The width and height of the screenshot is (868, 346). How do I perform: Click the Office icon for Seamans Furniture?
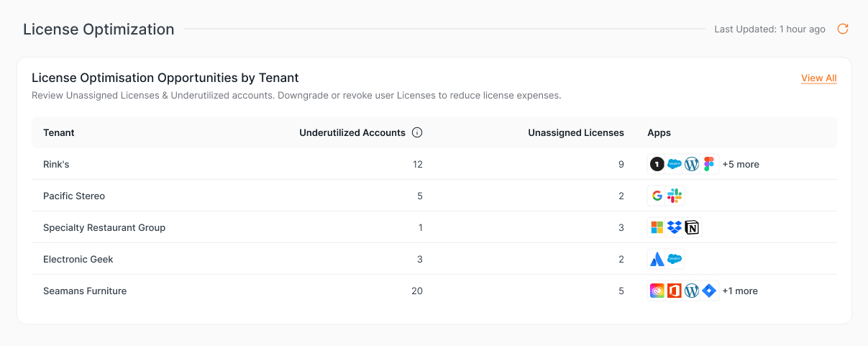coord(674,291)
